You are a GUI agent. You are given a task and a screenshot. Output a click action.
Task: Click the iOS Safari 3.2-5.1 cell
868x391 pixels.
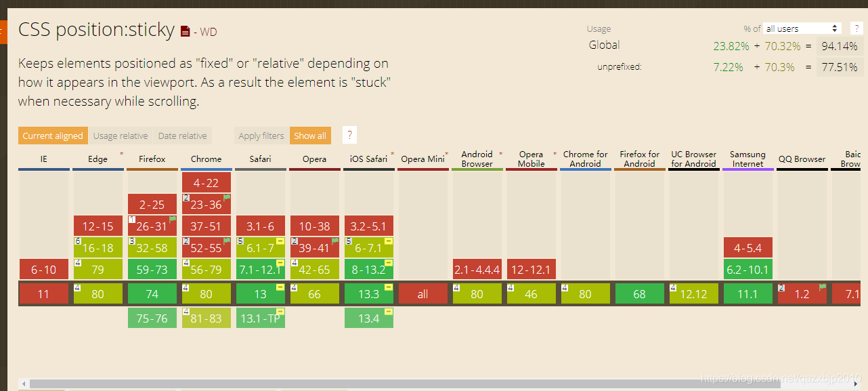click(x=369, y=226)
